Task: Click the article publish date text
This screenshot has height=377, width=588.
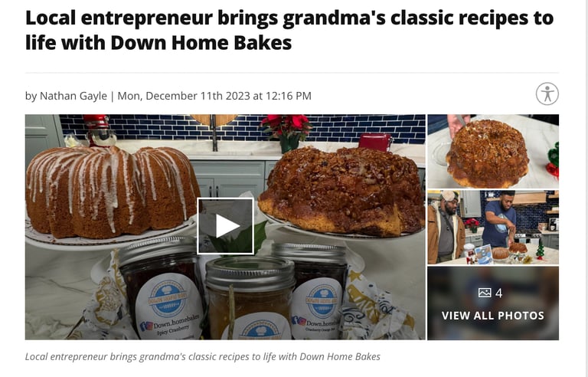Action: (214, 96)
